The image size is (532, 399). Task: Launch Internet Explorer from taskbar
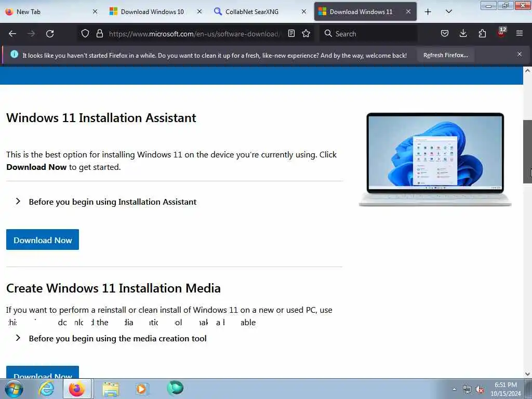pos(46,389)
